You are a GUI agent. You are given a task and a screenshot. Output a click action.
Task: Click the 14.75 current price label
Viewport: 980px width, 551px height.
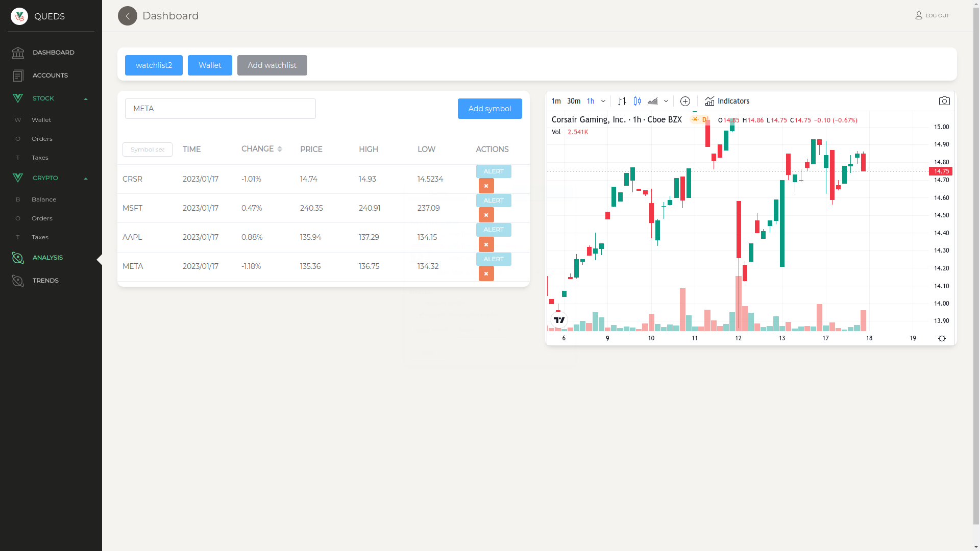(941, 171)
